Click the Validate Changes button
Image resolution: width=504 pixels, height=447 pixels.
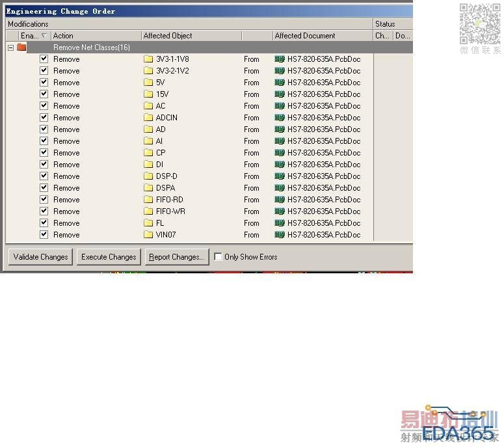tap(40, 257)
